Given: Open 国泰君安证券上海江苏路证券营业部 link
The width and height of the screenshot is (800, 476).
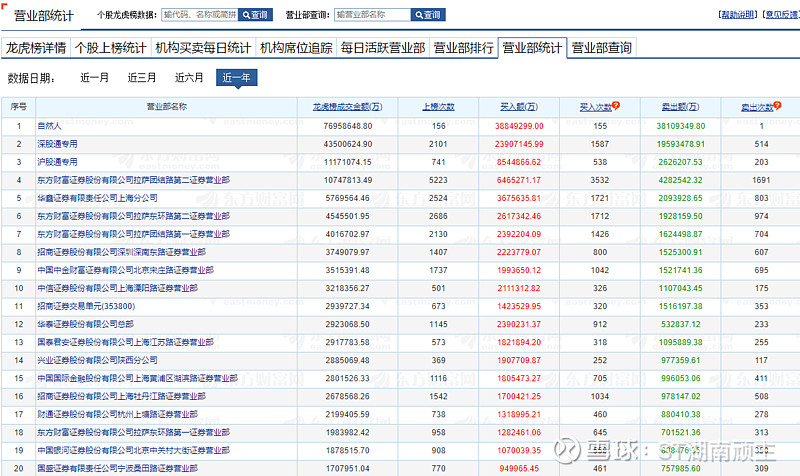Looking at the screenshot, I should pos(126,342).
